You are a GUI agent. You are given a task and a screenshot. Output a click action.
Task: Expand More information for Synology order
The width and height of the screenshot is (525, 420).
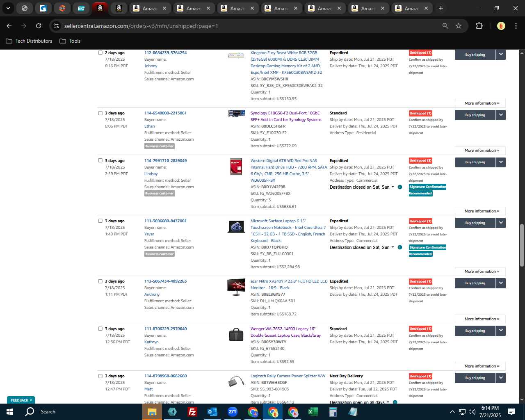(x=480, y=151)
